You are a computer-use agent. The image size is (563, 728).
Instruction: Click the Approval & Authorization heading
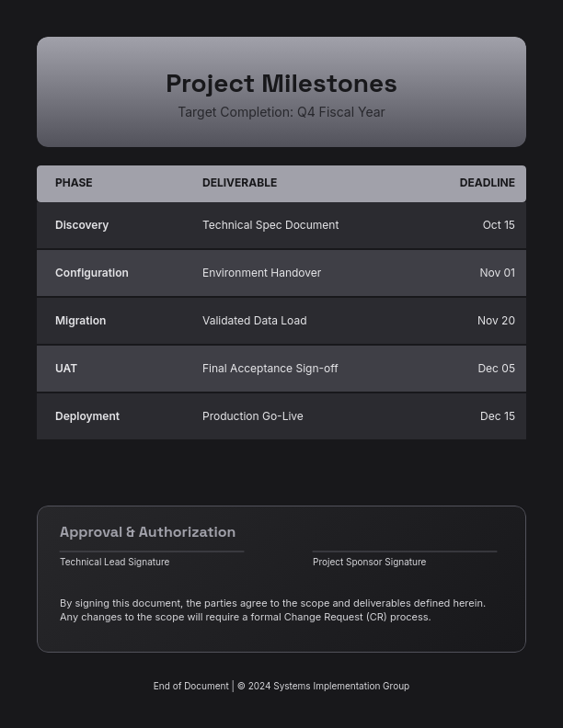tap(147, 532)
